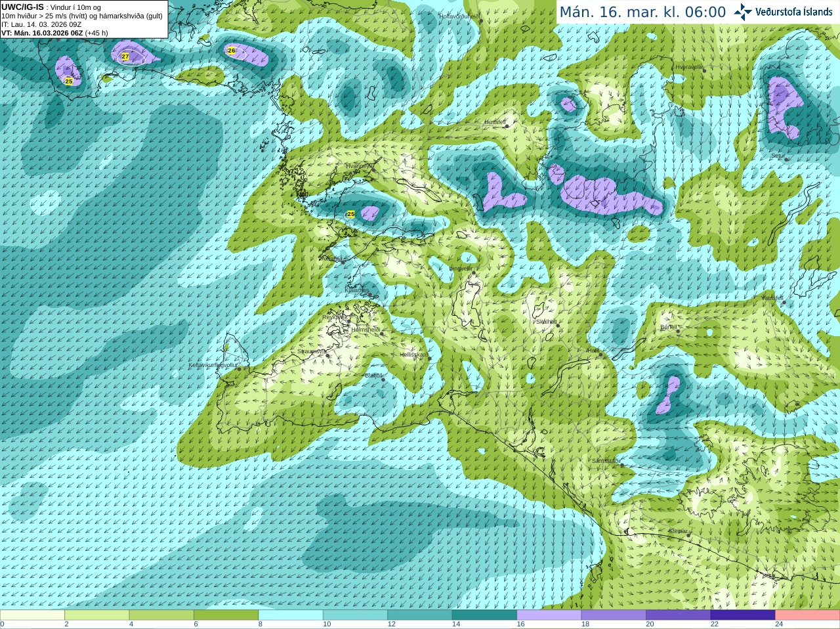Click the Þingvellir station label
The height and width of the screenshot is (629, 840).
pyautogui.click(x=461, y=269)
